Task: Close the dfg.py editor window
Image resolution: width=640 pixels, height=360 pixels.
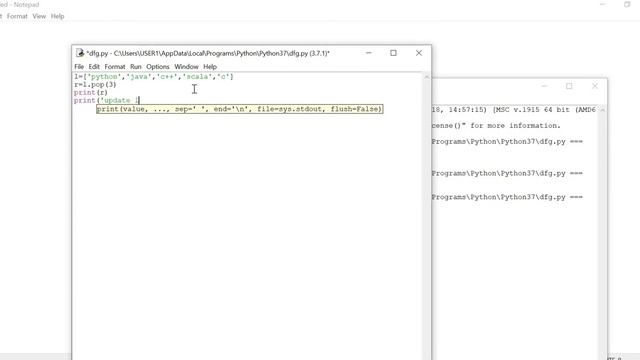Action: point(419,53)
